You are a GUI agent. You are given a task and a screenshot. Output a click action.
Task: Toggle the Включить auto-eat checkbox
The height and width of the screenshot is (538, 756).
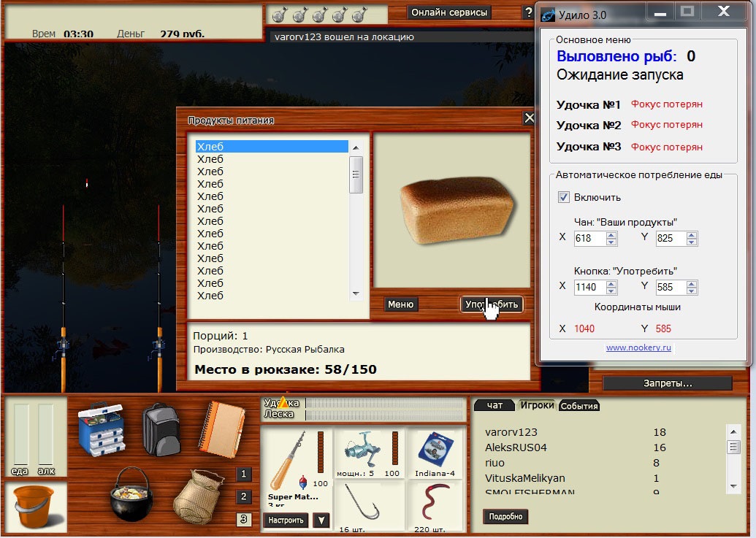coord(564,197)
